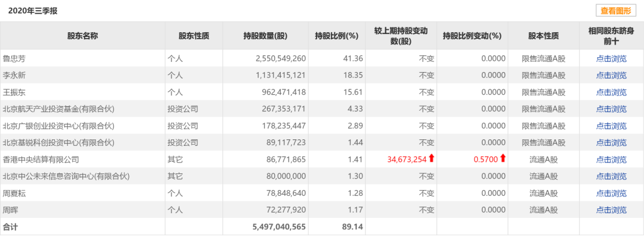Open 点击浏览 link for 王振东
Image resolution: width=644 pixels, height=240 pixels.
(x=611, y=92)
